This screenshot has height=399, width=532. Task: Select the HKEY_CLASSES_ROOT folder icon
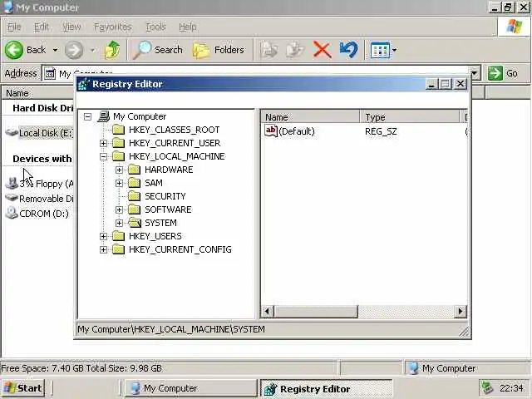point(118,130)
